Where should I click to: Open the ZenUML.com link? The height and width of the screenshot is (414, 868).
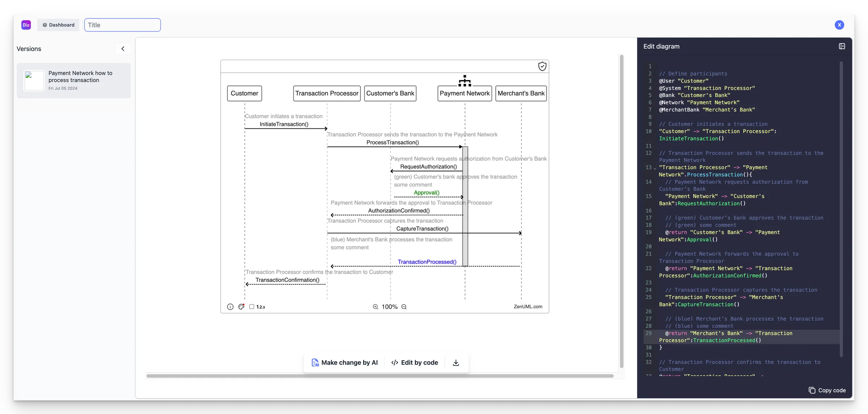pyautogui.click(x=528, y=307)
